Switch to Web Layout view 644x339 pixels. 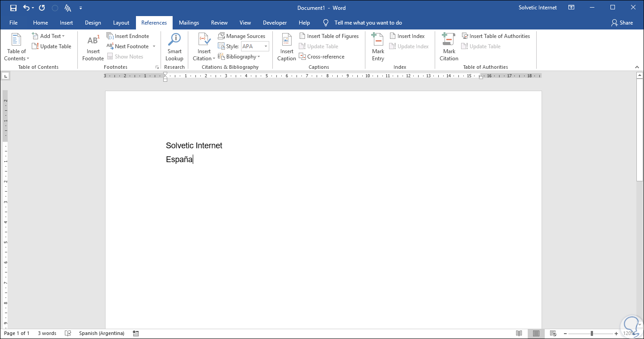coord(553,333)
